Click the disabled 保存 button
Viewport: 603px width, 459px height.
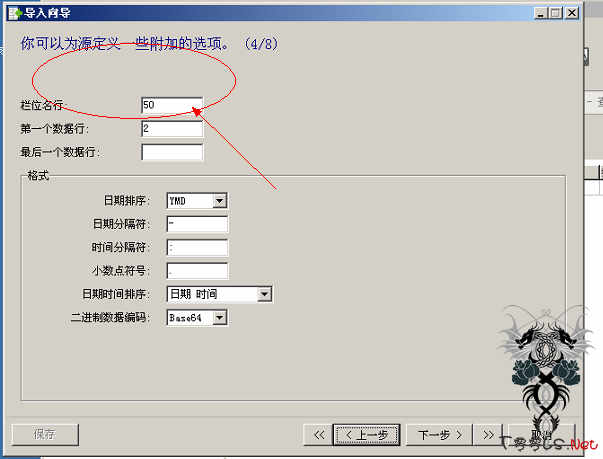pos(45,435)
